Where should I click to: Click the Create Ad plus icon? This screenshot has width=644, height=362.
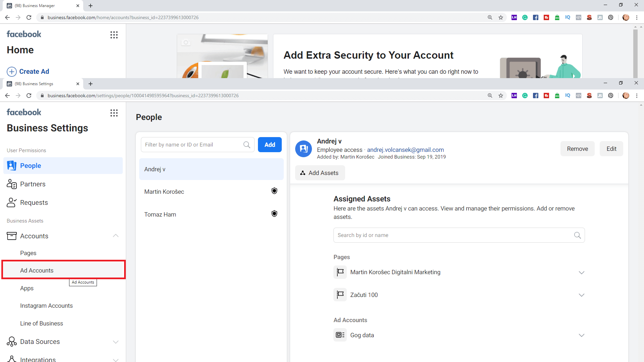click(x=12, y=72)
